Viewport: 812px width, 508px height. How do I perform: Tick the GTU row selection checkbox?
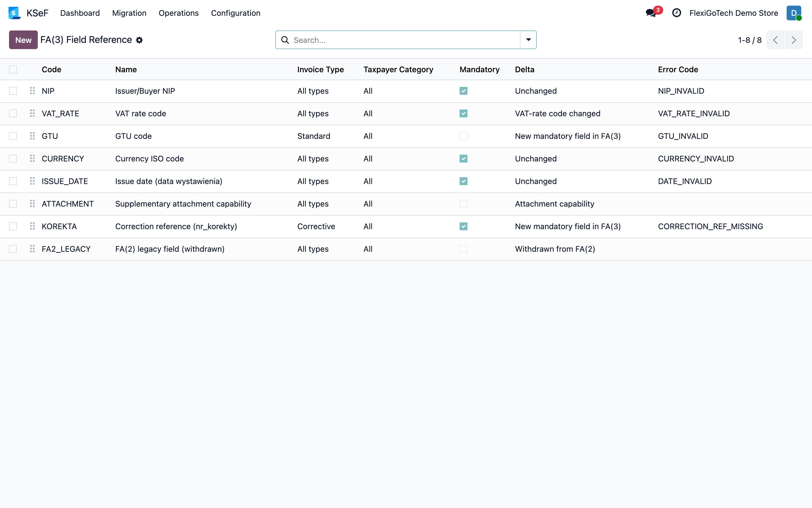click(x=13, y=136)
